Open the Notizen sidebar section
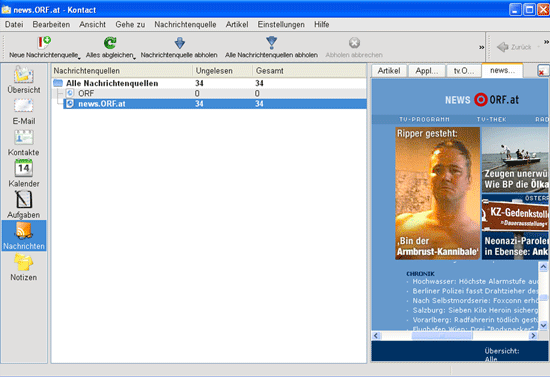The width and height of the screenshot is (550, 377). tap(24, 267)
